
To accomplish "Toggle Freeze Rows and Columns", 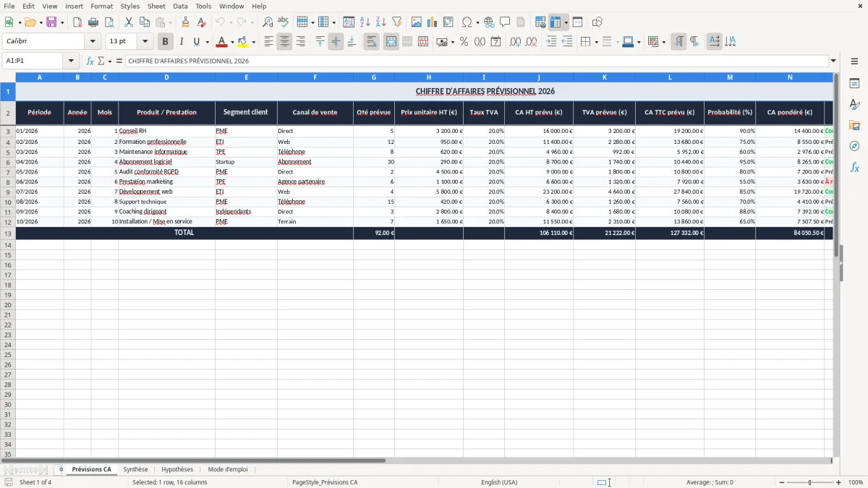I will pyautogui.click(x=556, y=22).
